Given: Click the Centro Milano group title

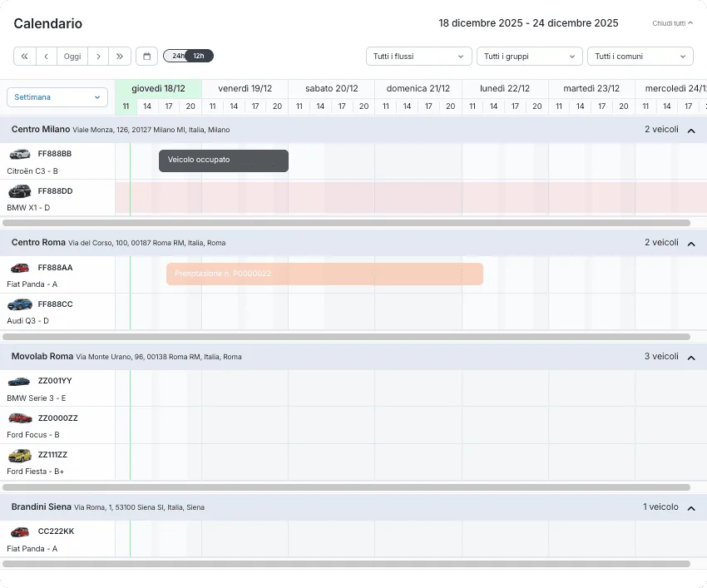Looking at the screenshot, I should 41,130.
